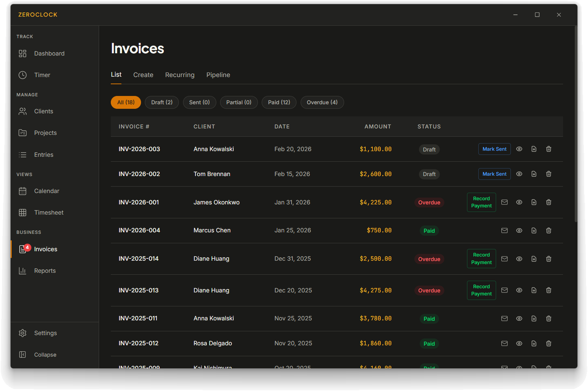Open the Pipeline tab
This screenshot has height=391, width=588.
(x=218, y=75)
